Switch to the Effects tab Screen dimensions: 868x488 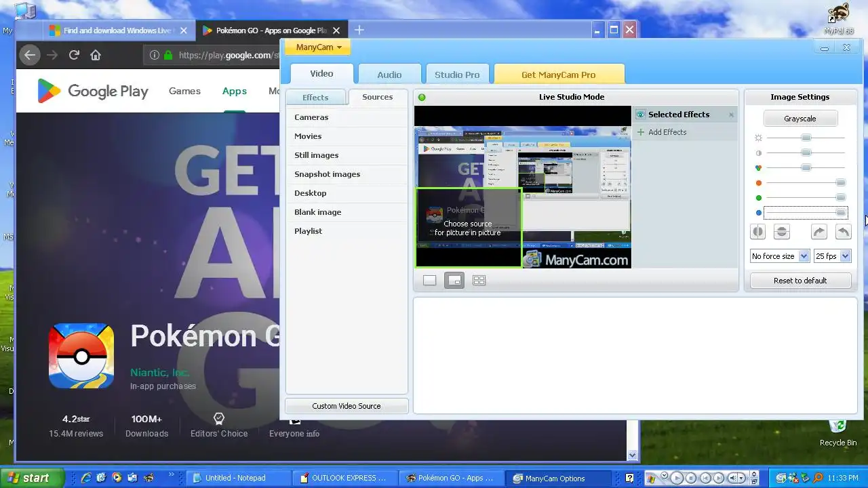click(x=315, y=98)
